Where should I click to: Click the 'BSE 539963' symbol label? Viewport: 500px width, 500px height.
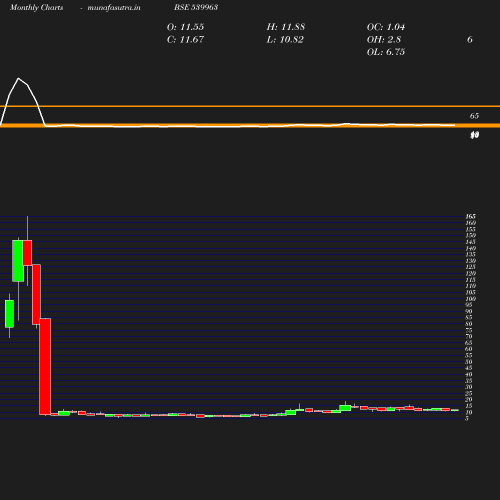click(196, 7)
